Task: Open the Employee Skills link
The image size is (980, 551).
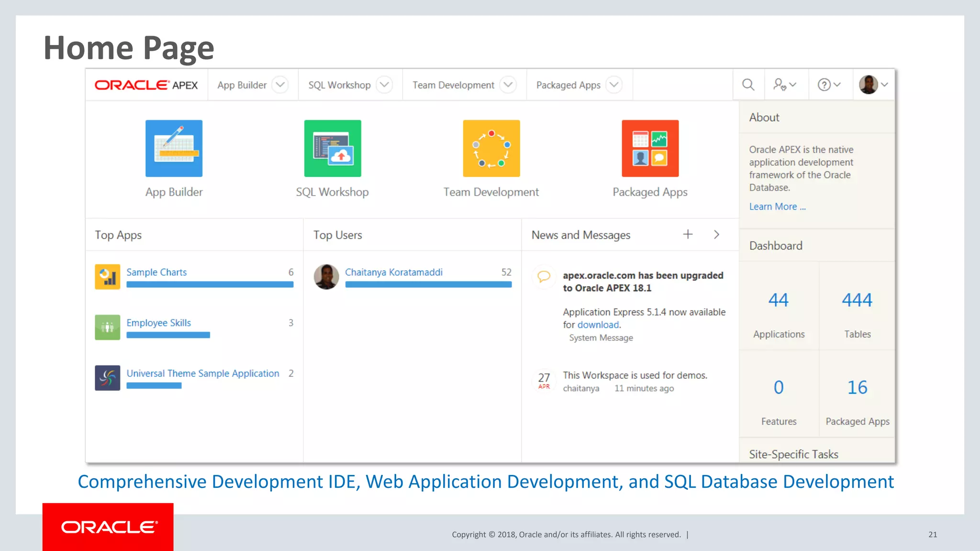Action: [x=158, y=323]
